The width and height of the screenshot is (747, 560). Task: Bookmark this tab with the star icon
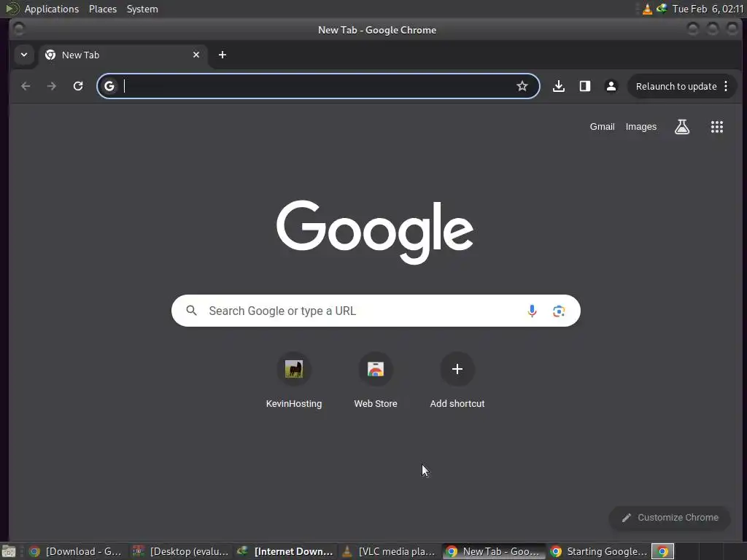tap(522, 86)
